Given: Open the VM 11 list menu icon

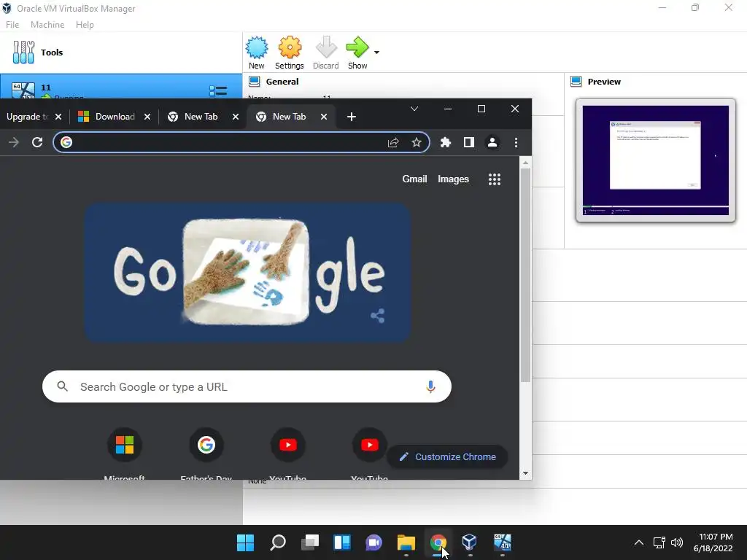Looking at the screenshot, I should [218, 90].
